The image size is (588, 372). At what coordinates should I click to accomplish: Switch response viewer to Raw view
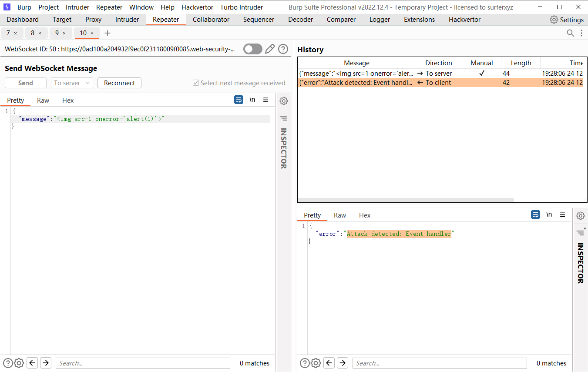340,215
